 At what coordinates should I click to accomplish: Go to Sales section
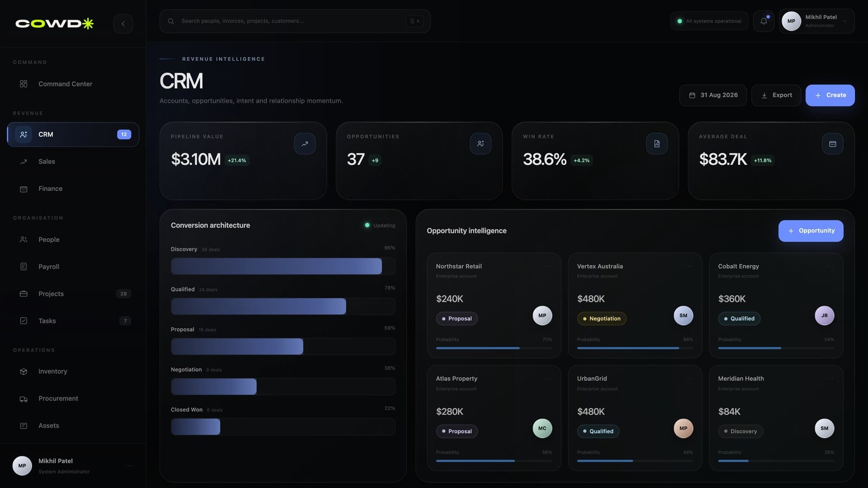(x=73, y=162)
